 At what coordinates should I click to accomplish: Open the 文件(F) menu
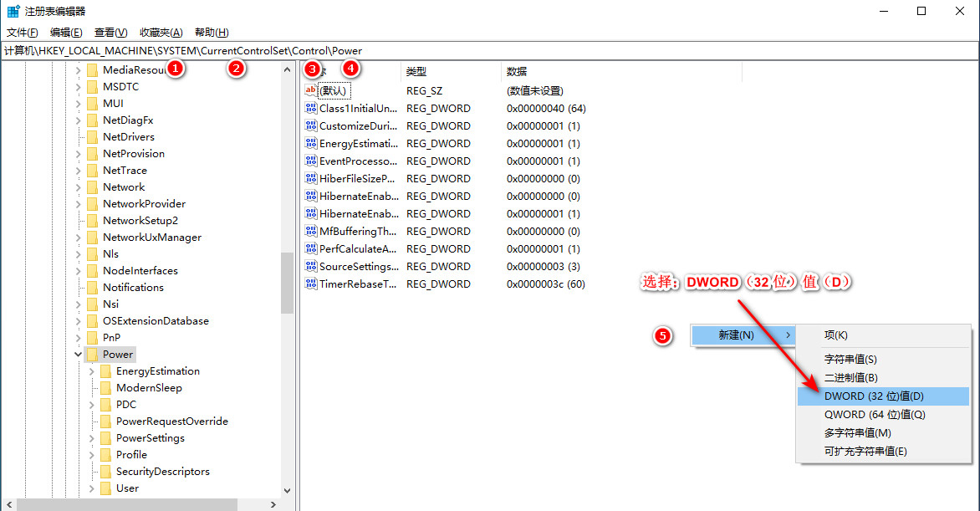pyautogui.click(x=23, y=33)
